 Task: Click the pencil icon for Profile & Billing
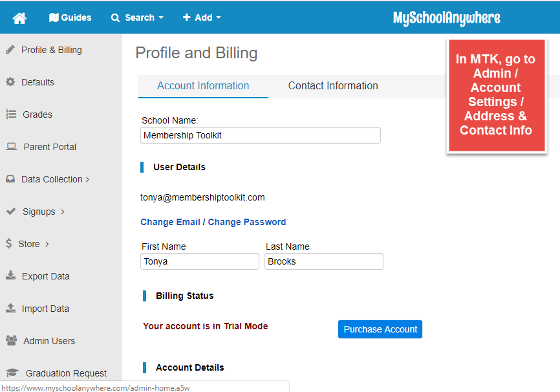pyautogui.click(x=10, y=49)
